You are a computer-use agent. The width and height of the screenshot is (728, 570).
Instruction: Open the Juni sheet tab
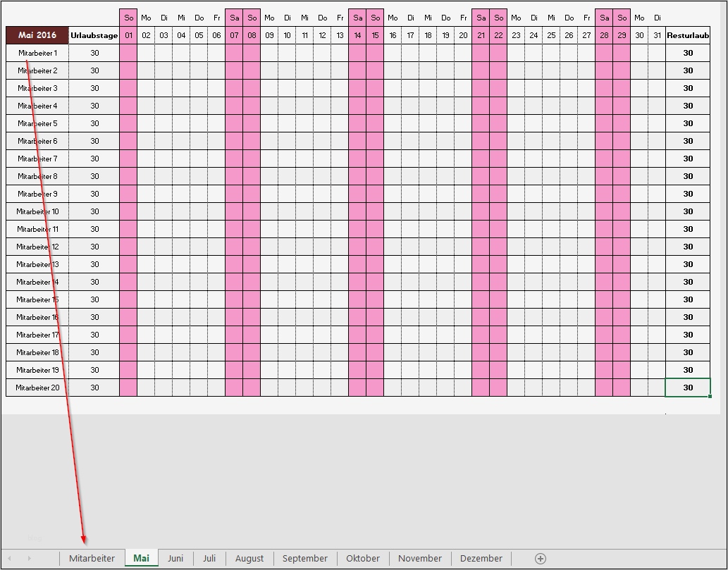175,557
